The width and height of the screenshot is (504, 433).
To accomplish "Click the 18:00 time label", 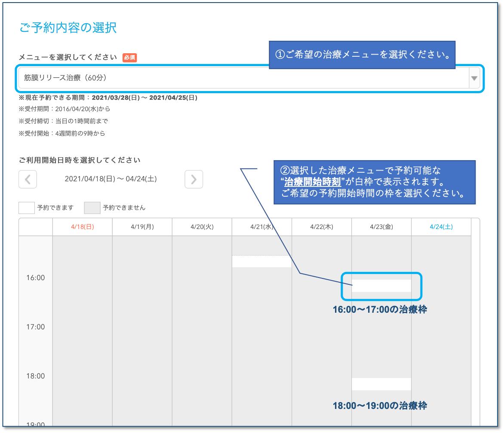I will tap(35, 376).
